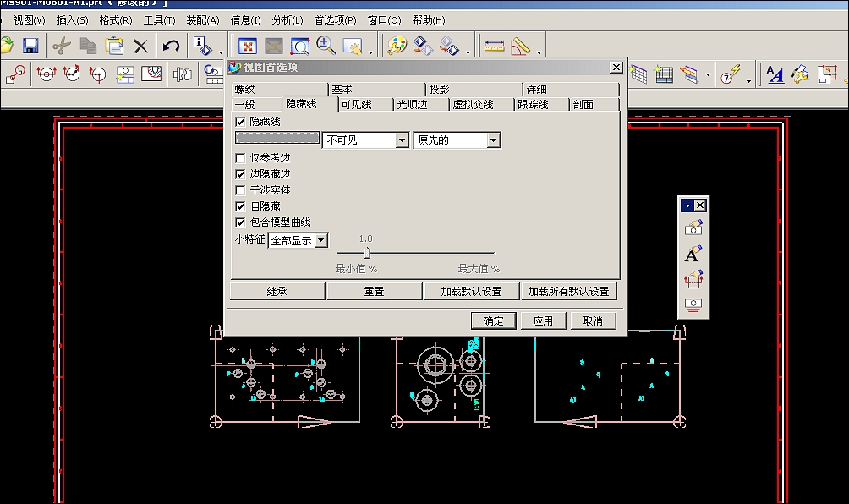Click the camera icon in floating toolbar
The width and height of the screenshot is (849, 504).
click(x=693, y=227)
